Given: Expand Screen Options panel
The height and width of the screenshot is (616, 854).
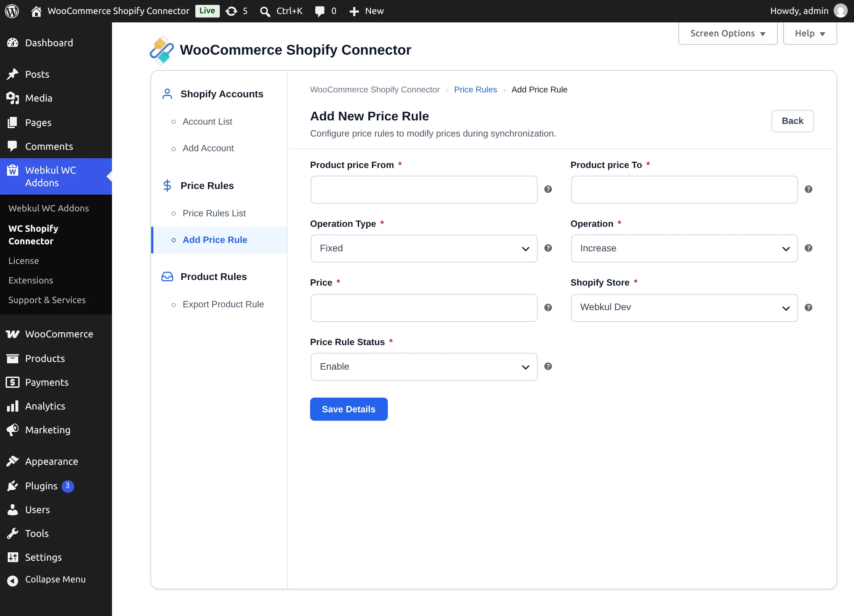Looking at the screenshot, I should click(x=728, y=34).
